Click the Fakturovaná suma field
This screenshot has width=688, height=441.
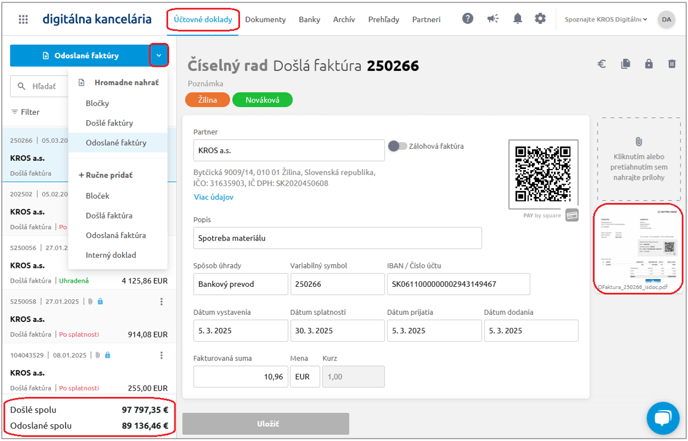coord(240,376)
